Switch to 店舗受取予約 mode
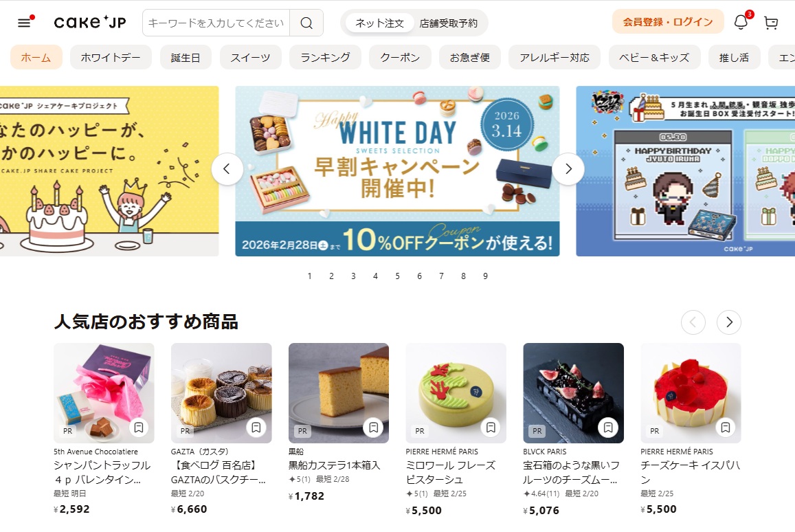This screenshot has width=795, height=532. pos(449,23)
